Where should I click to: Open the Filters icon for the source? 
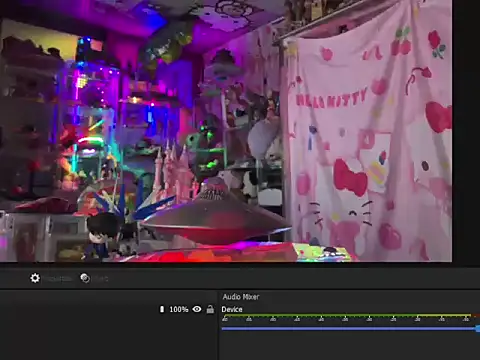(85, 278)
